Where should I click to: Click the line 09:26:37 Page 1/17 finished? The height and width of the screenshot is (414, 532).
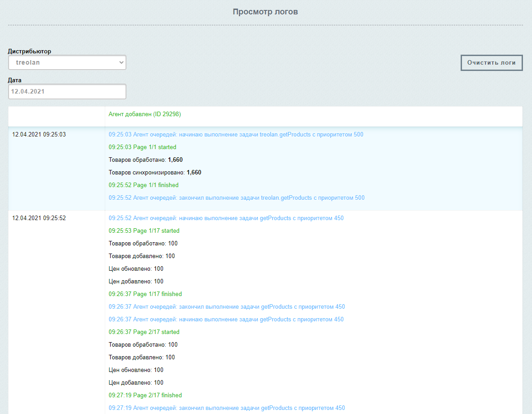point(145,294)
